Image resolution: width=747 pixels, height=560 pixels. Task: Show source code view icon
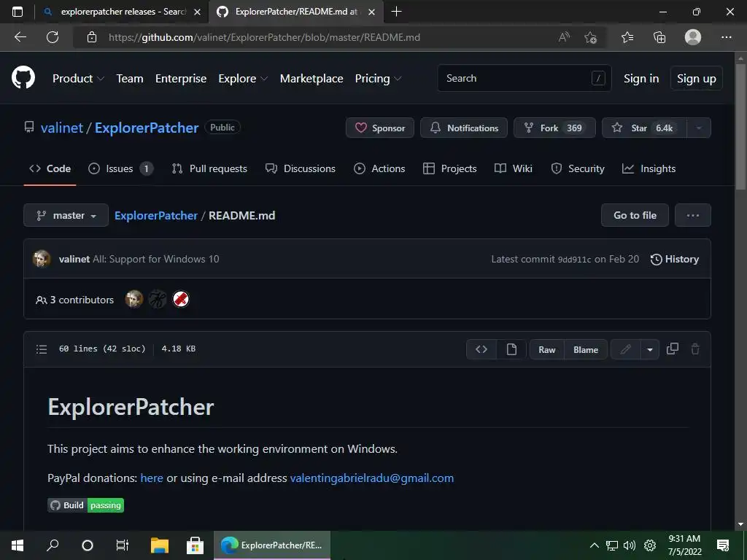[481, 349]
